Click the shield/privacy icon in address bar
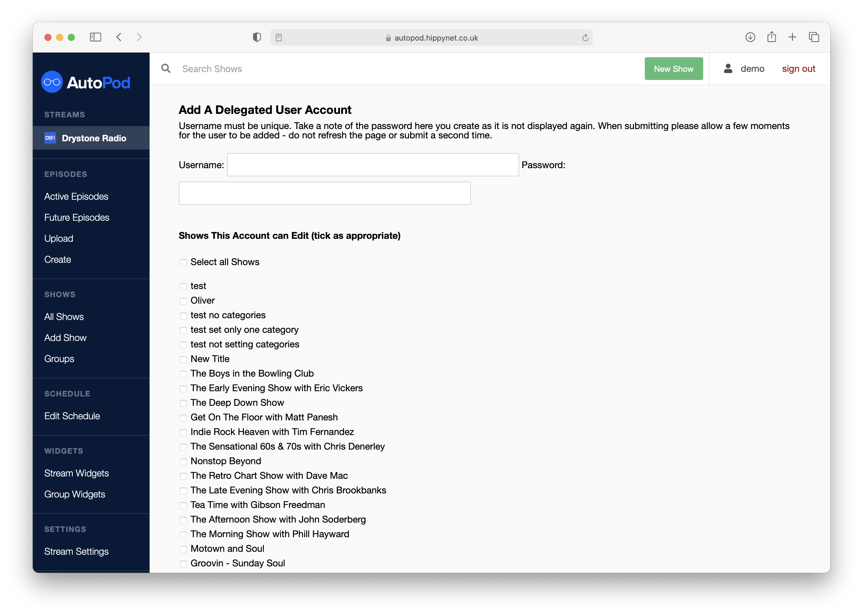Viewport: 863px width, 616px height. [x=257, y=37]
